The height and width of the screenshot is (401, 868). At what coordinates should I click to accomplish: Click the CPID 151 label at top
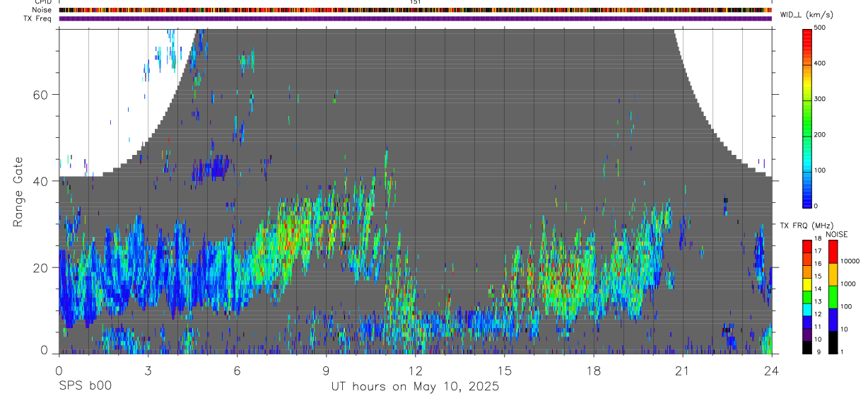tap(416, 2)
